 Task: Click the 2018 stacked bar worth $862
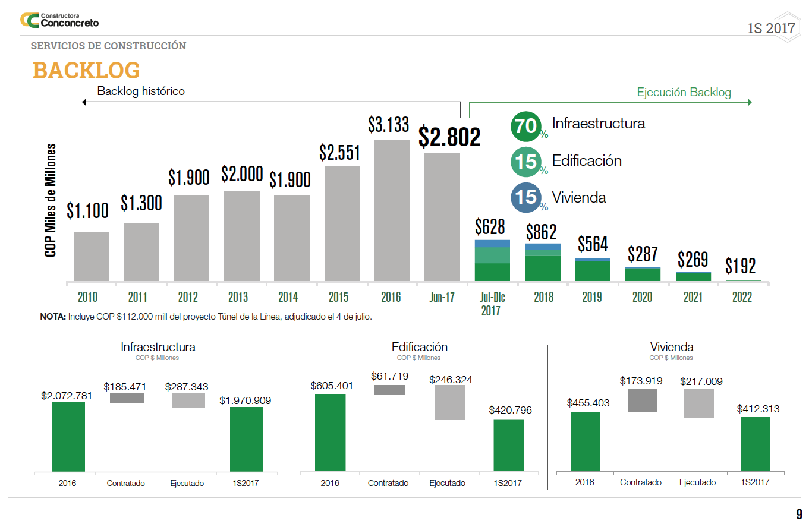click(543, 262)
